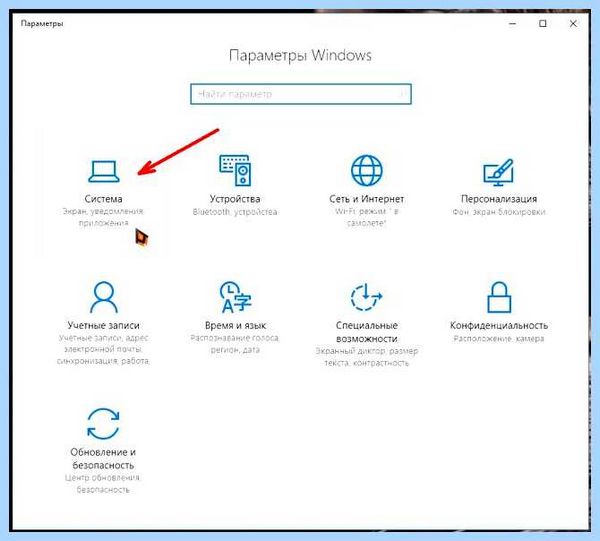Open the Специальные возможности icon

[366, 297]
